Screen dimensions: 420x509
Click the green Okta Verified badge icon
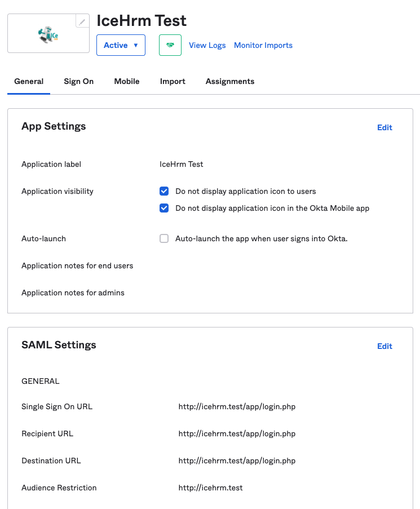[x=170, y=45]
